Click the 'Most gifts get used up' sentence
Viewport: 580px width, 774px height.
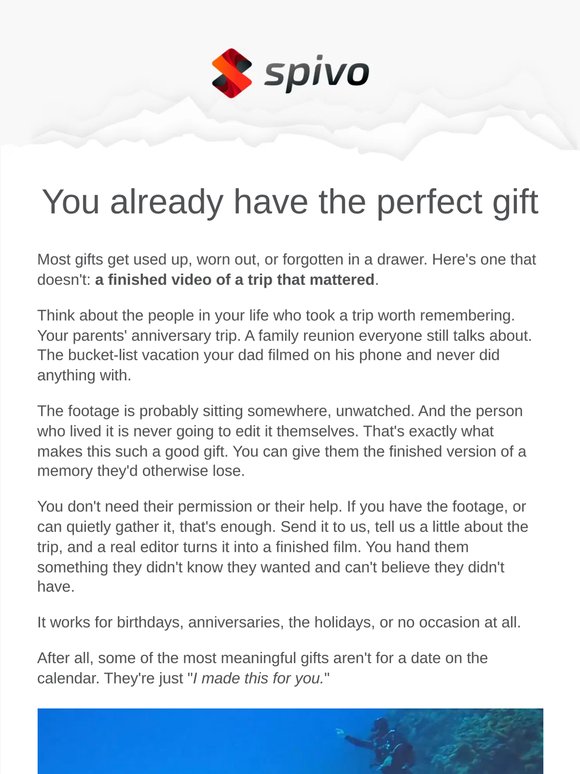[x=232, y=260]
